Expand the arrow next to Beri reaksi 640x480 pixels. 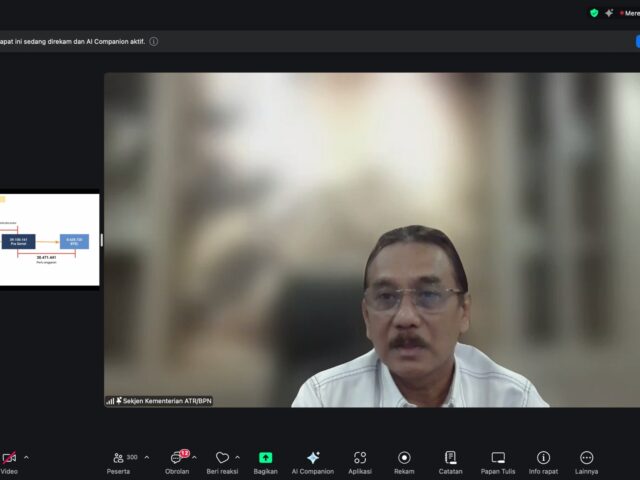coord(237,458)
